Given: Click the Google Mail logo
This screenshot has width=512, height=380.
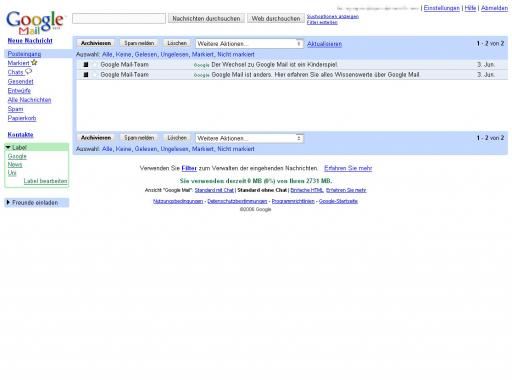Looking at the screenshot, I should [x=35, y=22].
